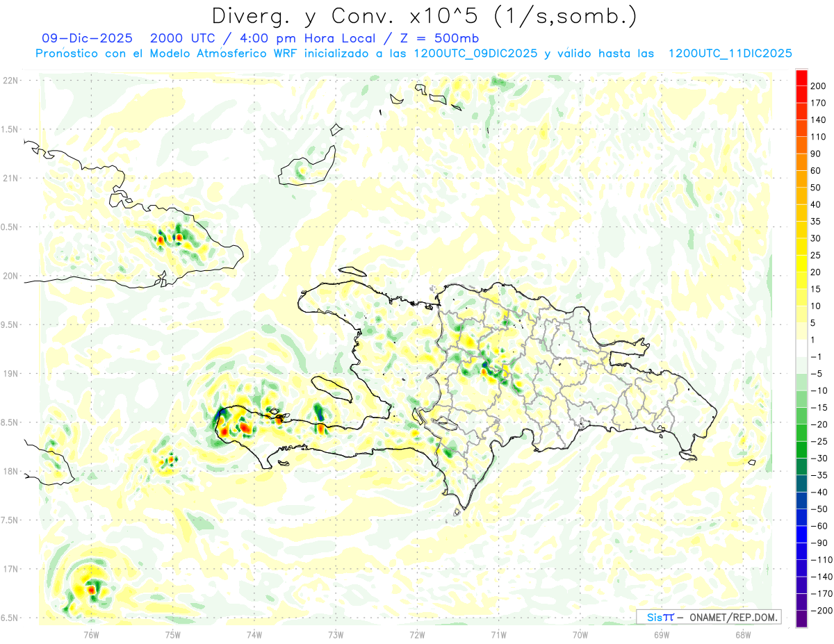Screen dimensions: 834x644
Task: Click the colorbar segment between -25 and -30
Action: [x=801, y=450]
